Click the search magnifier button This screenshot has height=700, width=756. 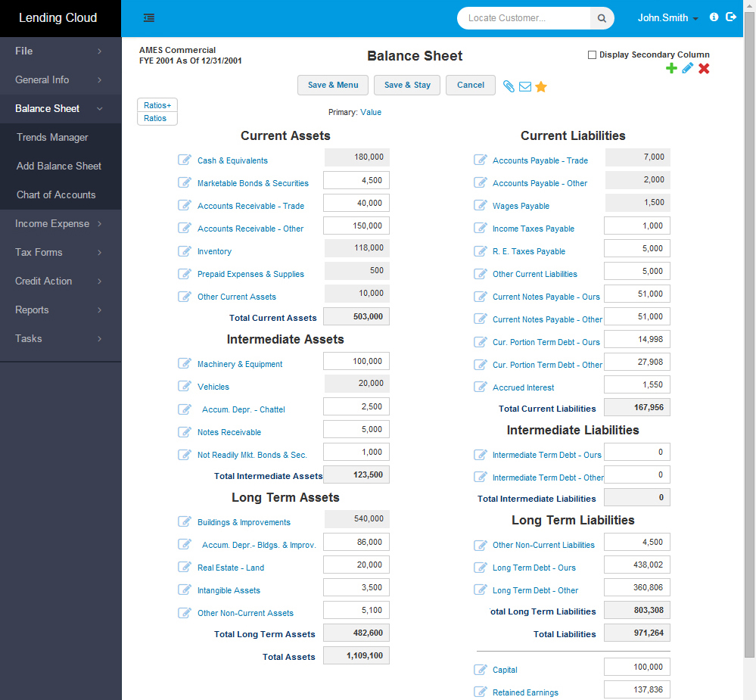coord(602,18)
